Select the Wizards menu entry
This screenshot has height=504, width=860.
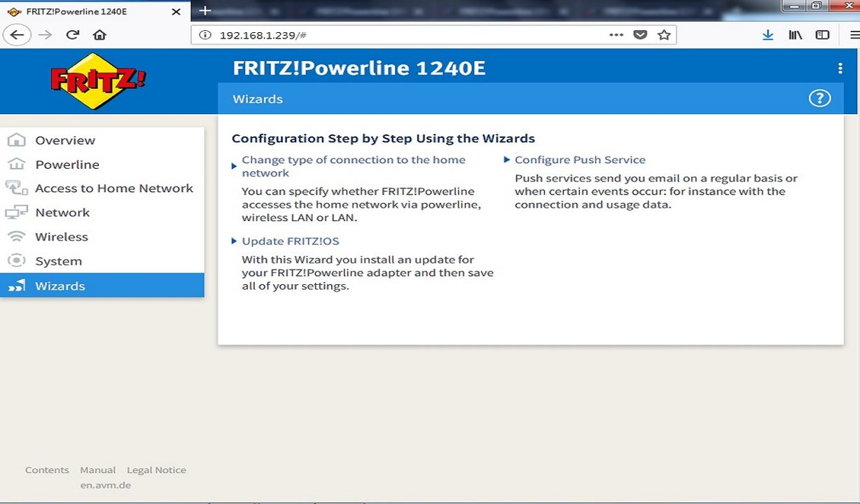[102, 285]
